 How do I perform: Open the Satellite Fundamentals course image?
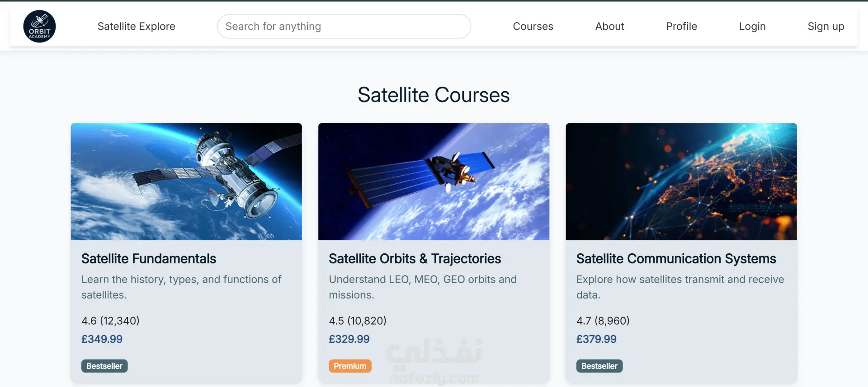tap(186, 182)
